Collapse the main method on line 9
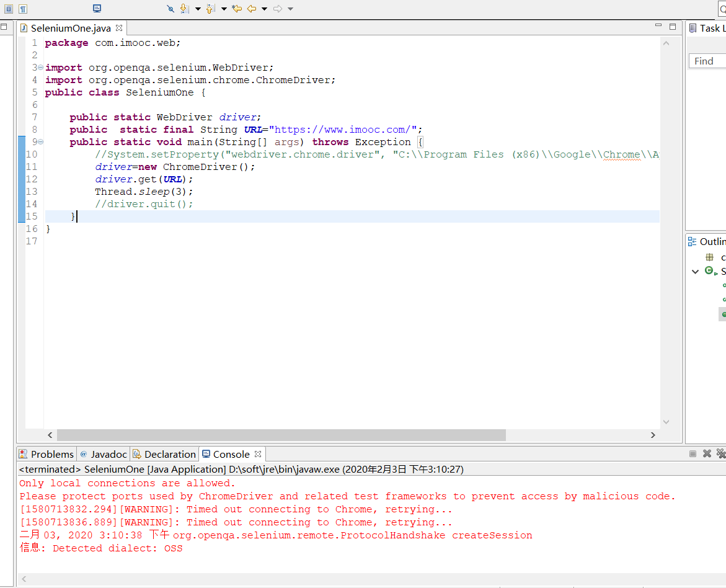 [x=41, y=142]
